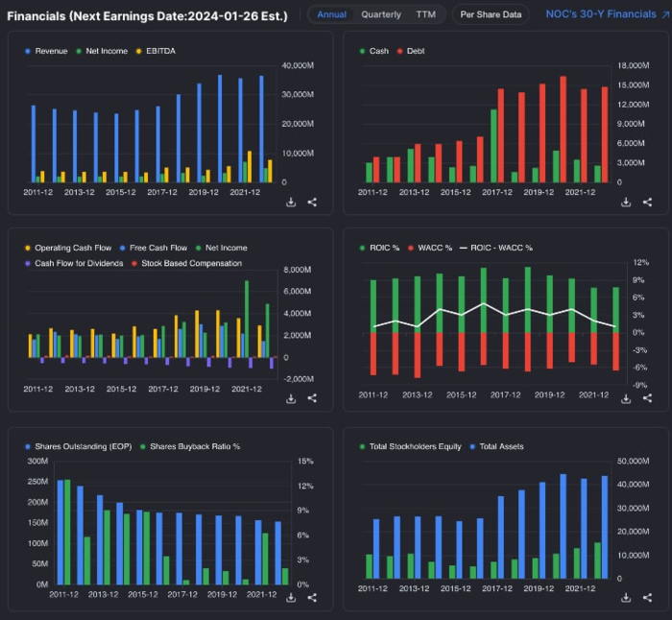Switch to the Quarterly tab

(381, 14)
